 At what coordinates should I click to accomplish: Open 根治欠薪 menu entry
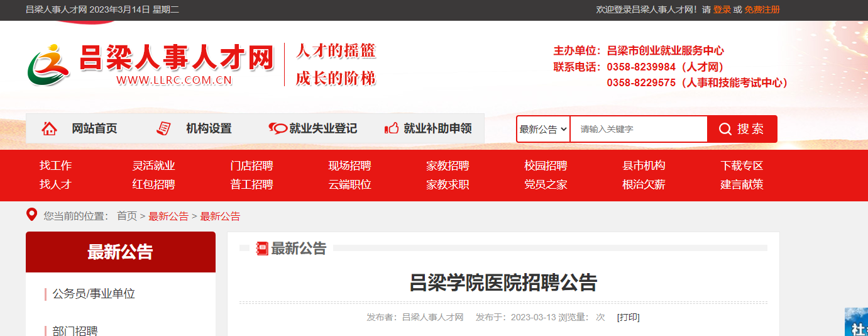coord(644,184)
